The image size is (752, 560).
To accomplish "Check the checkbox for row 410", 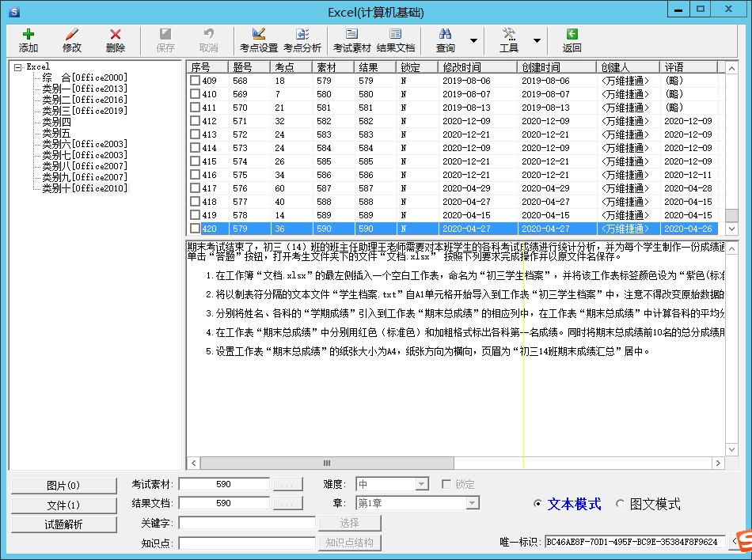I will pyautogui.click(x=195, y=94).
